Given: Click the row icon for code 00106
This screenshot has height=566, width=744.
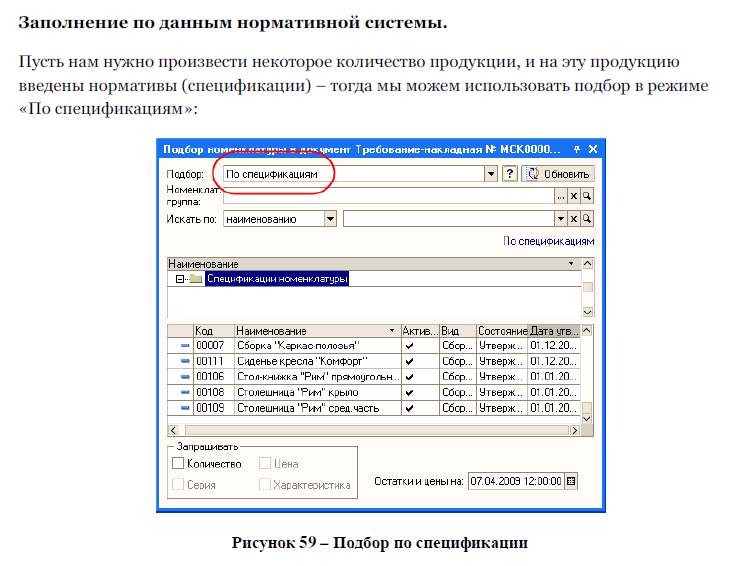Looking at the screenshot, I should [185, 377].
